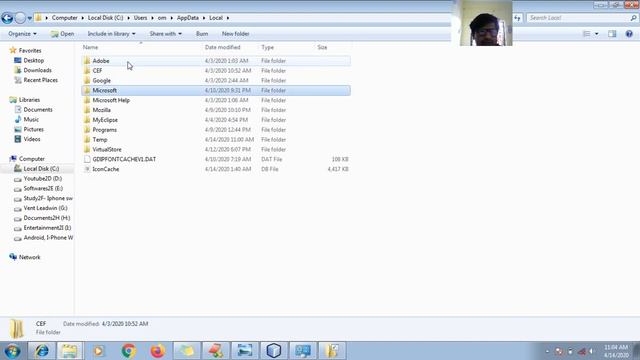The height and width of the screenshot is (360, 640).
Task: Sort by the Type column header
Action: [x=267, y=47]
